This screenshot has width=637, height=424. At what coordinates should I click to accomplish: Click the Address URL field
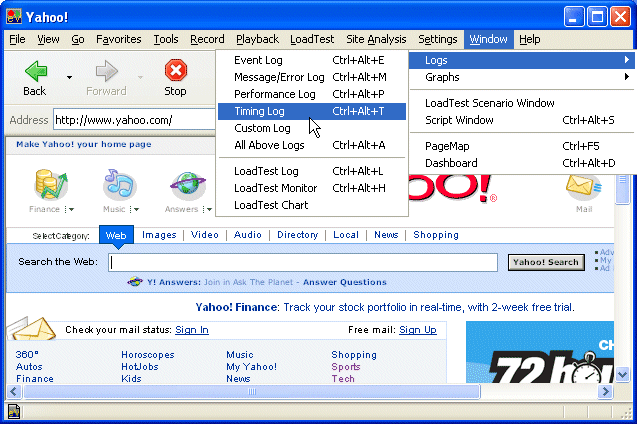click(134, 120)
